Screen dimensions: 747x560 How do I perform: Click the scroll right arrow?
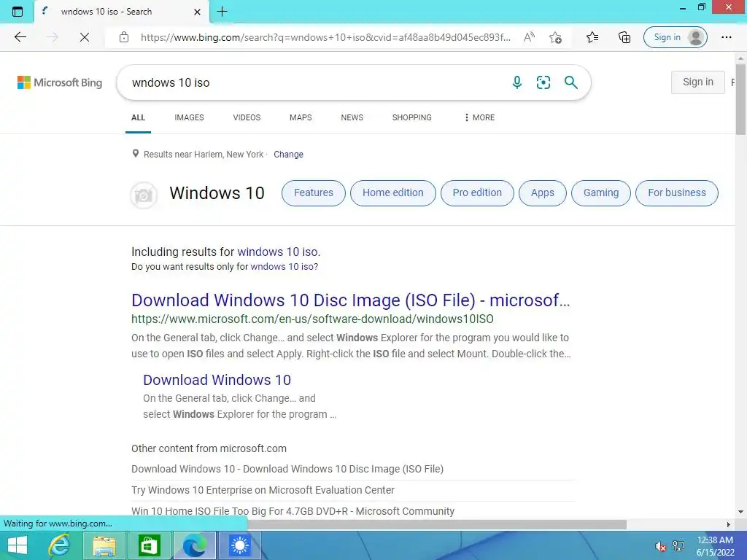click(x=729, y=524)
